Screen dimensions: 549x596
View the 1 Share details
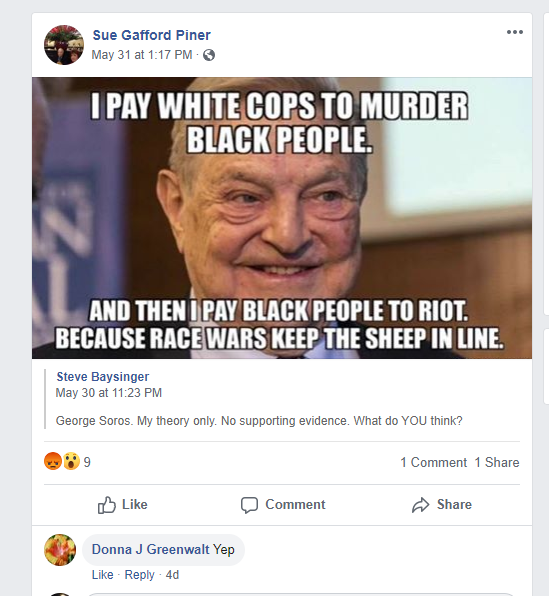pyautogui.click(x=497, y=462)
